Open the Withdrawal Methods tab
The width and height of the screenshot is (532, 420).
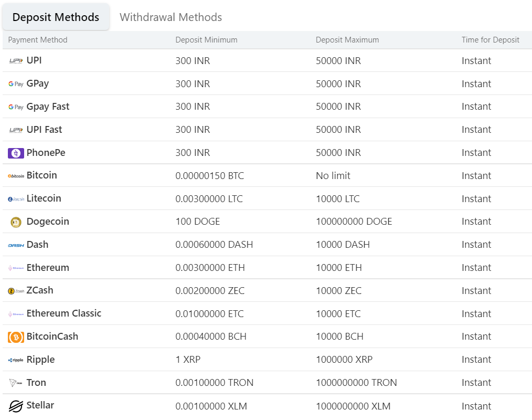171,17
